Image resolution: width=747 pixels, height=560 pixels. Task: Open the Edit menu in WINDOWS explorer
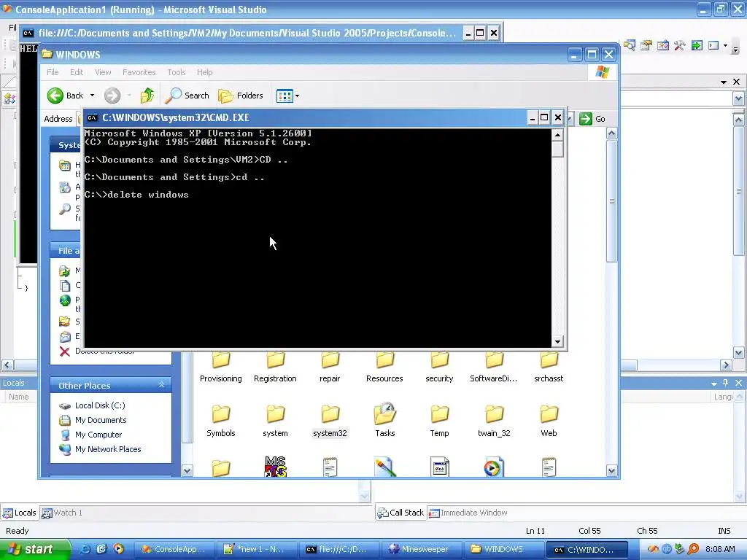(x=76, y=72)
